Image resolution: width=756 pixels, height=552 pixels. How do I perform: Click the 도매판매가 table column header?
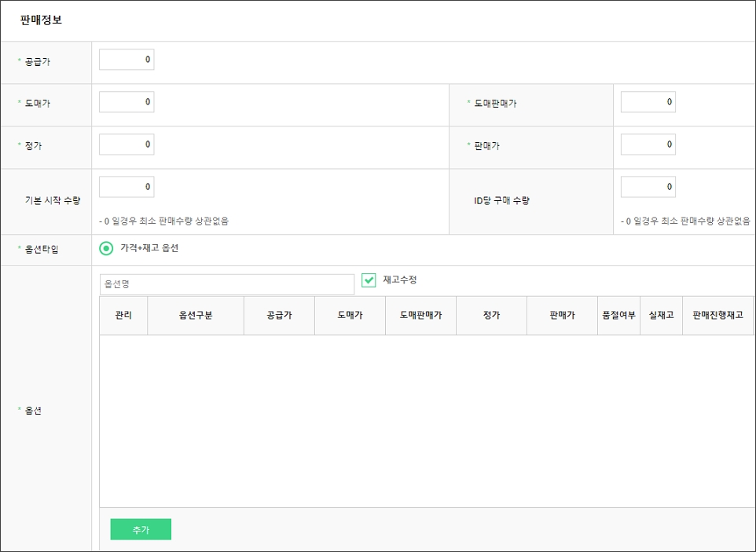(420, 315)
